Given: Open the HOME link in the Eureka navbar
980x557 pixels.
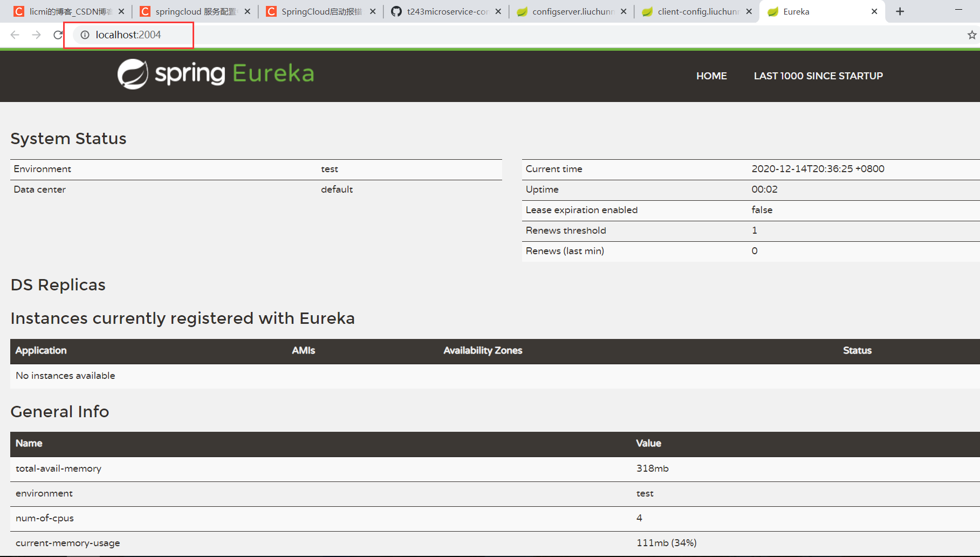Looking at the screenshot, I should pos(711,76).
